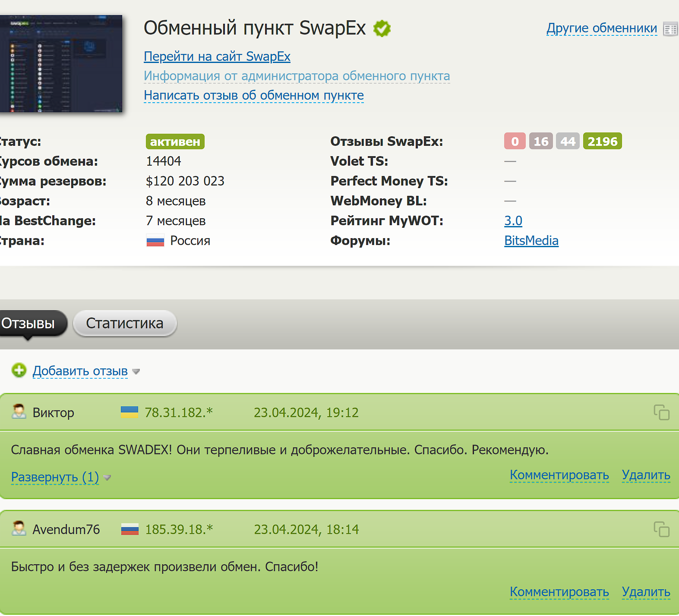Click Avendum76's user avatar icon

[19, 528]
